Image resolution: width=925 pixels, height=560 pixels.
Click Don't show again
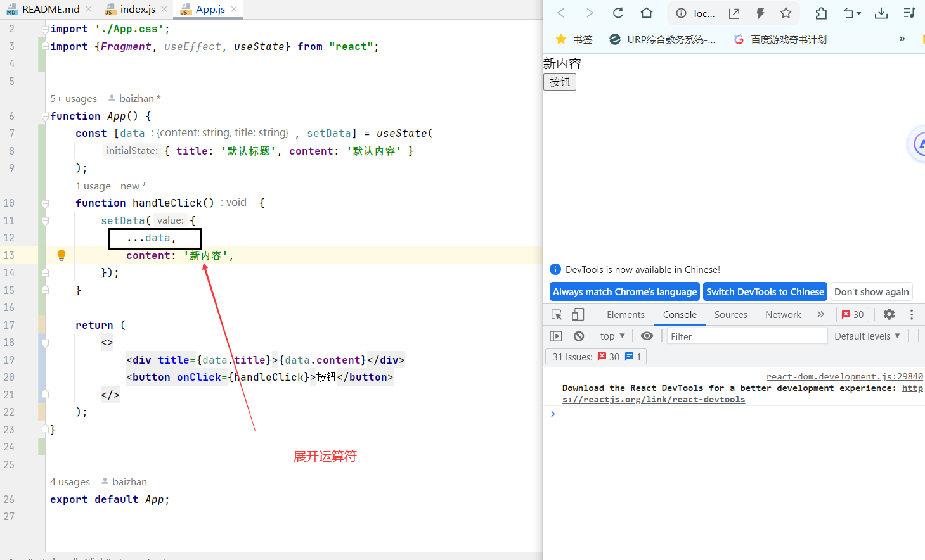pyautogui.click(x=872, y=292)
